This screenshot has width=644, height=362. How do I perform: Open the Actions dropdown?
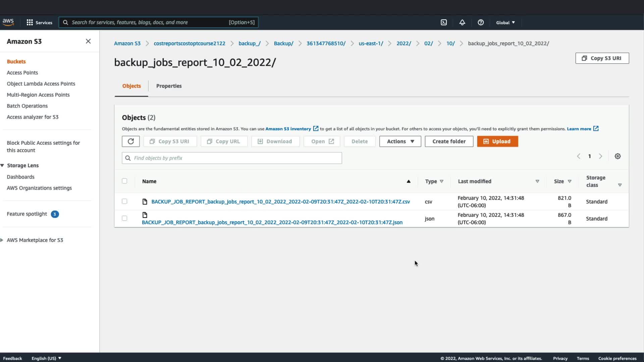(x=400, y=141)
